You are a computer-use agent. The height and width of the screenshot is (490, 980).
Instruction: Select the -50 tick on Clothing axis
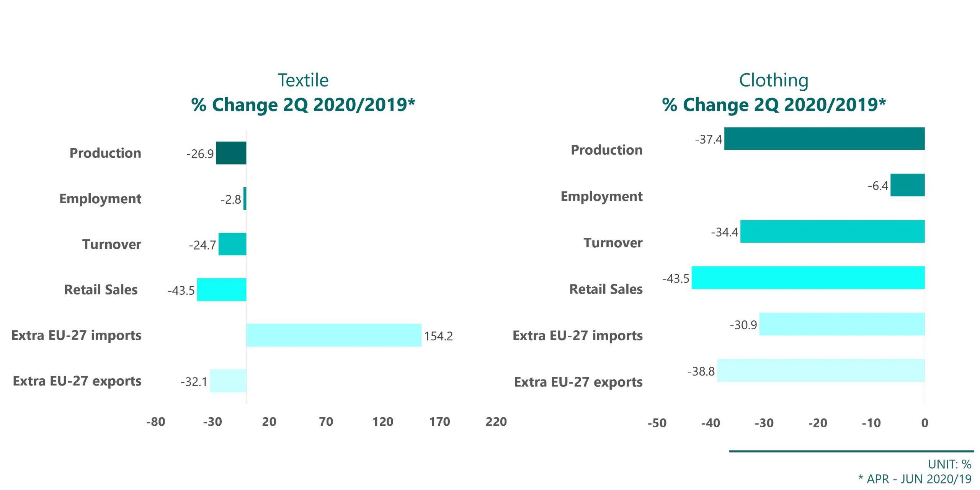(657, 423)
